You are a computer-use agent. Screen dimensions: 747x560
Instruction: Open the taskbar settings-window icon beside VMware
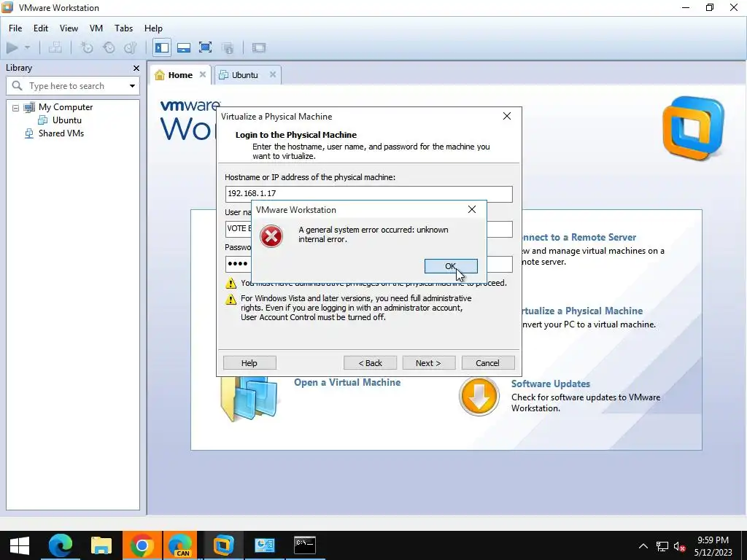pyautogui.click(x=264, y=545)
